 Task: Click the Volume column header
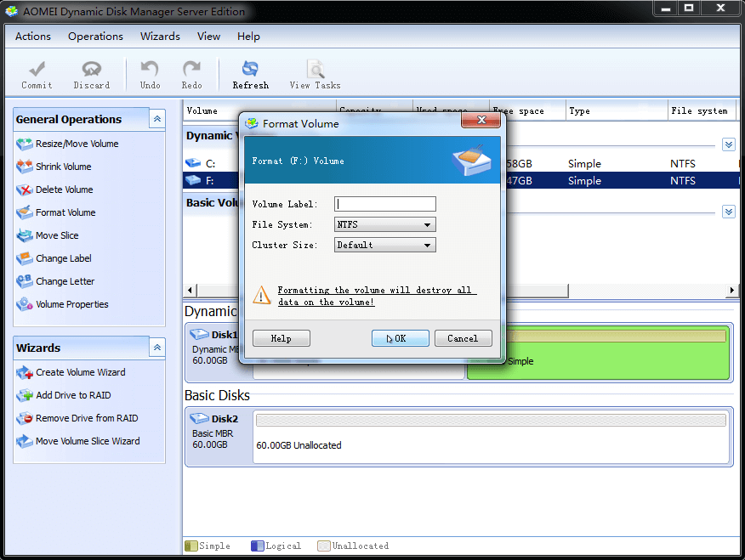click(259, 110)
